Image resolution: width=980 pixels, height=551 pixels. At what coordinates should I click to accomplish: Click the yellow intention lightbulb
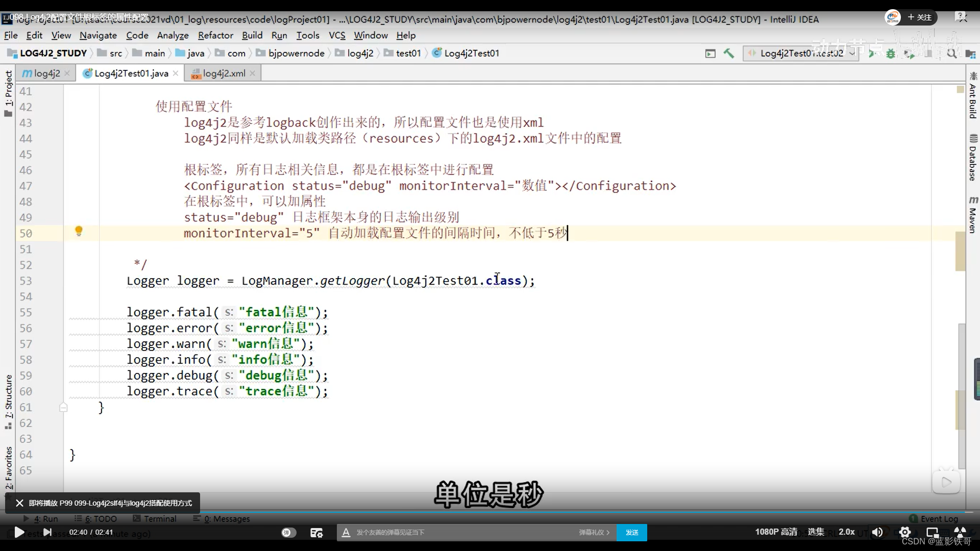click(79, 231)
